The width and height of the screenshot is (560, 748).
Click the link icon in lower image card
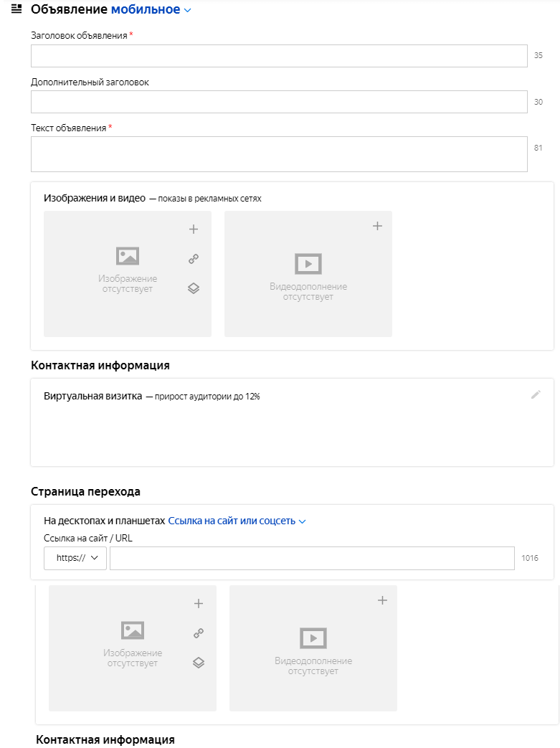199,633
